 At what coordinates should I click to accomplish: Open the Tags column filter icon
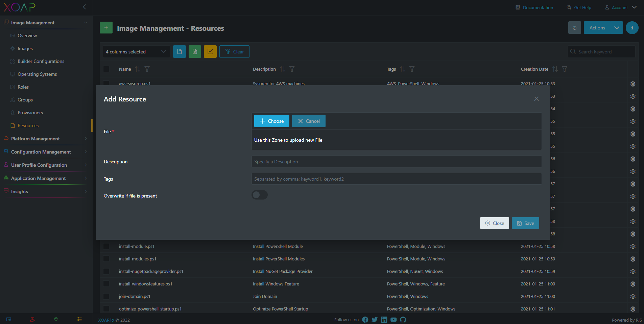pos(412,69)
